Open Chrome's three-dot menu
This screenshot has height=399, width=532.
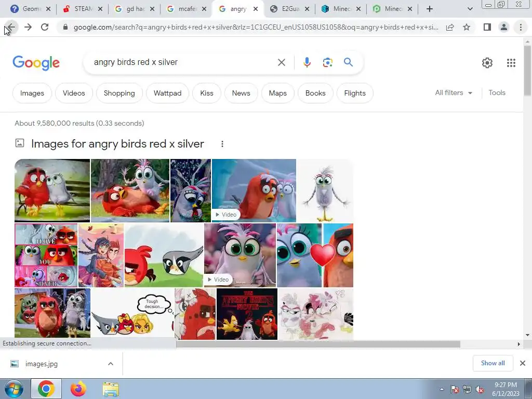pos(521,27)
